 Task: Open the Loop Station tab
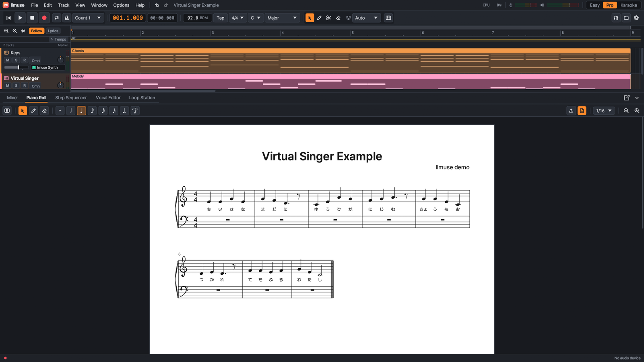click(142, 98)
